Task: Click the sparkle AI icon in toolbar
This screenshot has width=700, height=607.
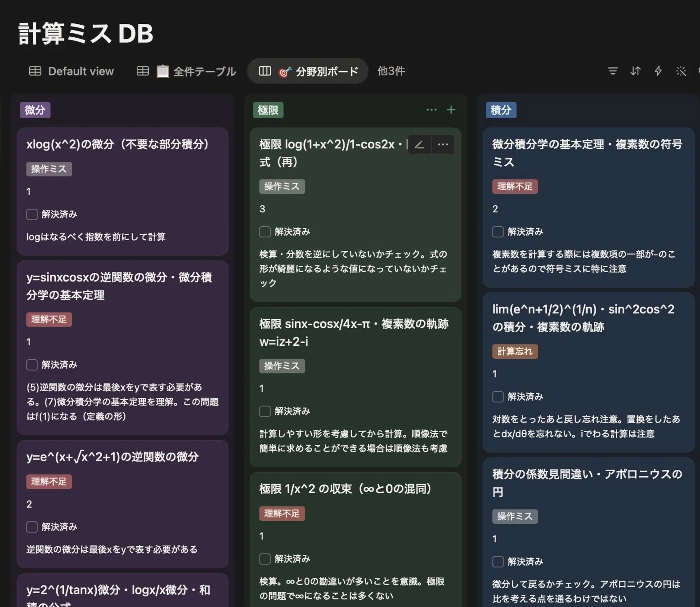Action: click(x=681, y=71)
